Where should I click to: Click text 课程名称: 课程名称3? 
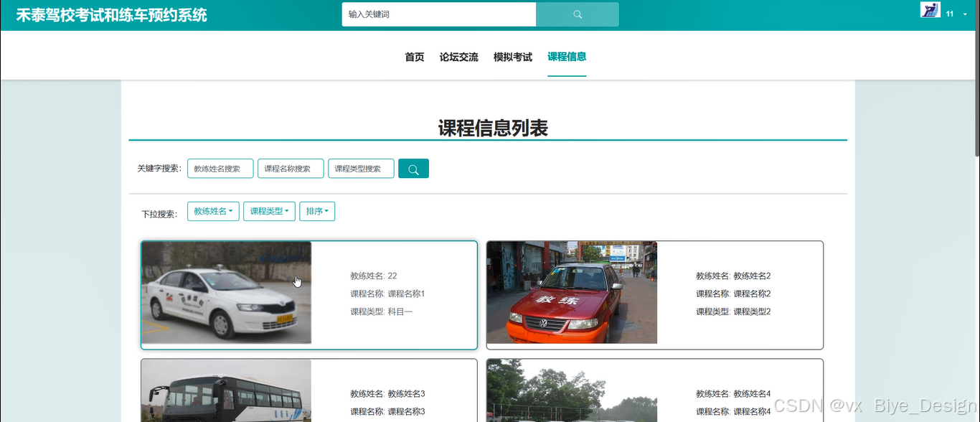tap(388, 411)
